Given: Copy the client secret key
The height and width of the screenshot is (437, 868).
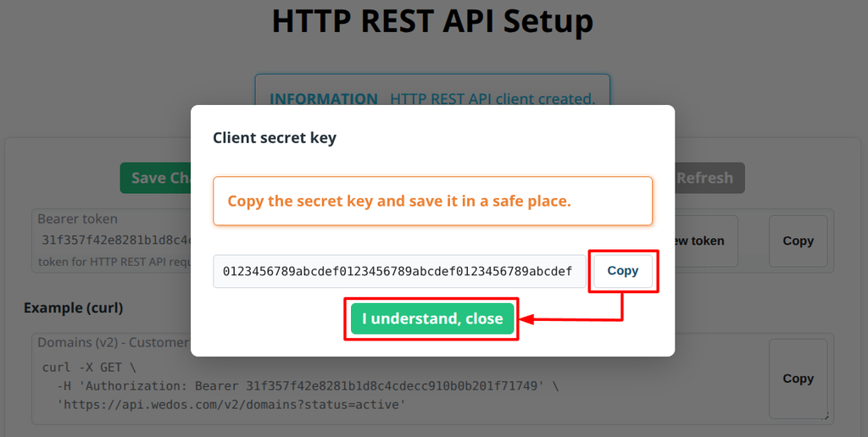Looking at the screenshot, I should pos(623,271).
